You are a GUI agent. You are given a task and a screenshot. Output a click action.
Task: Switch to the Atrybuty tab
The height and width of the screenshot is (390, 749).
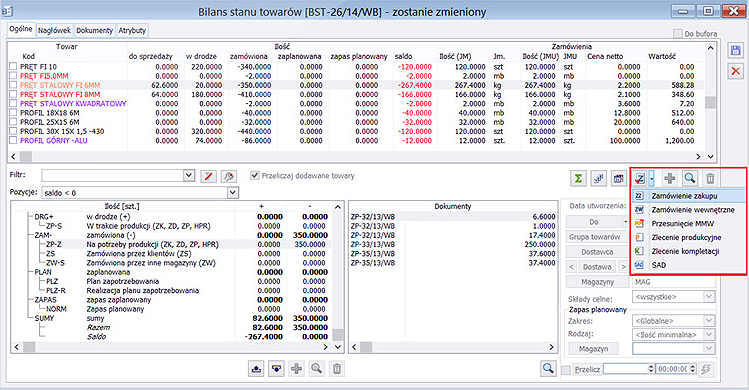[132, 30]
